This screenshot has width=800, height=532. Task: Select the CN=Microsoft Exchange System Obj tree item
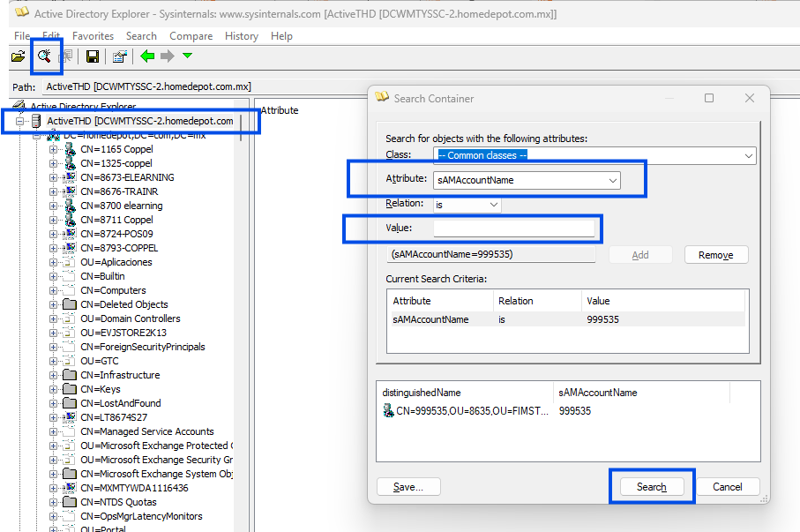tap(157, 475)
